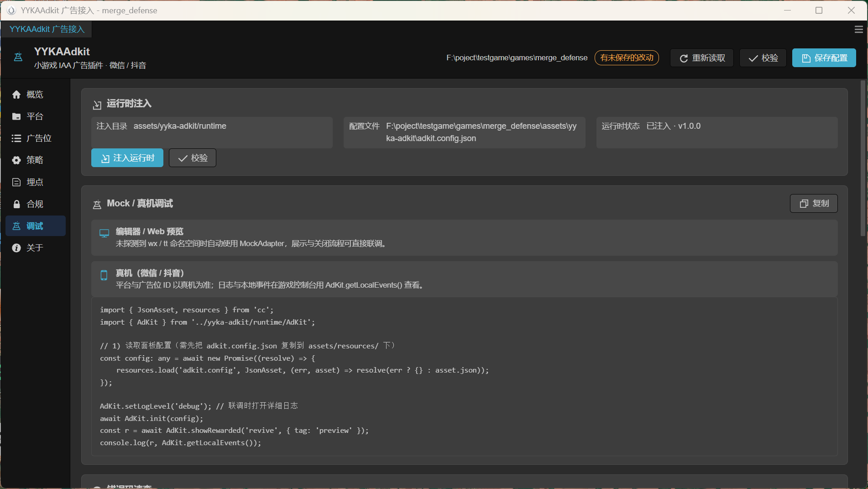This screenshot has height=489, width=868.
Task: Click the phone icon for 真机 (微信 / 抖音)
Action: [x=104, y=275]
